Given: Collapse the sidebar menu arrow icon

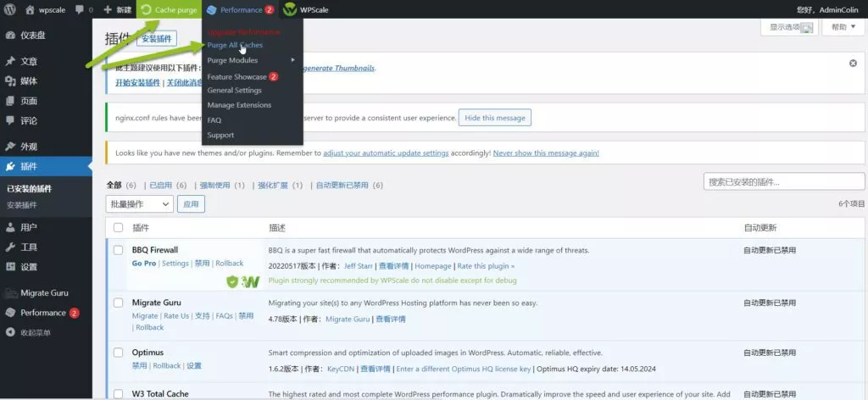Looking at the screenshot, I should coord(10,332).
